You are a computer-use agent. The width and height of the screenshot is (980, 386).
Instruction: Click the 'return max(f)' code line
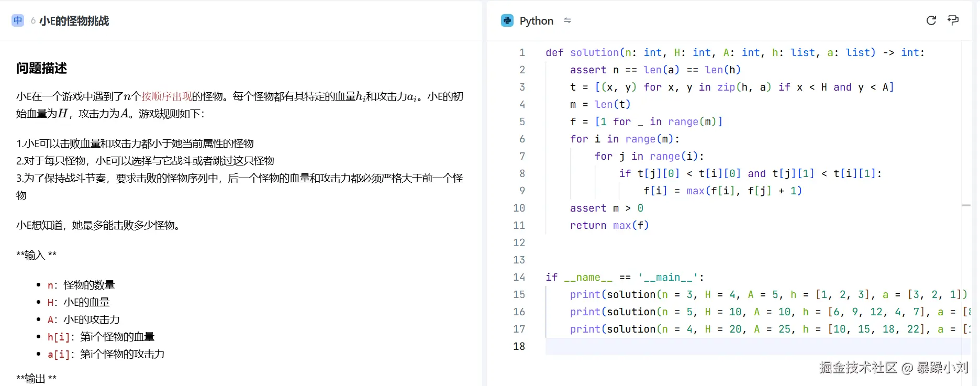[x=609, y=225]
